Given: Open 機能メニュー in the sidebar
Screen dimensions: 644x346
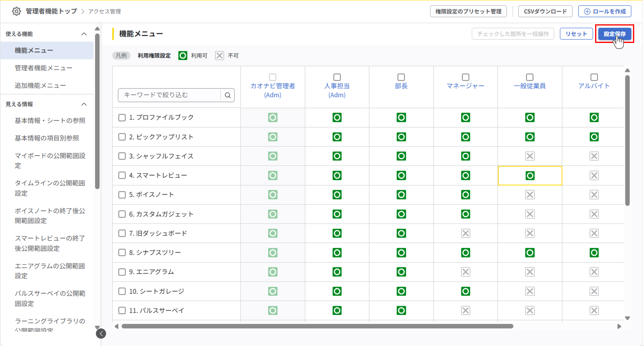Looking at the screenshot, I should tap(47, 50).
